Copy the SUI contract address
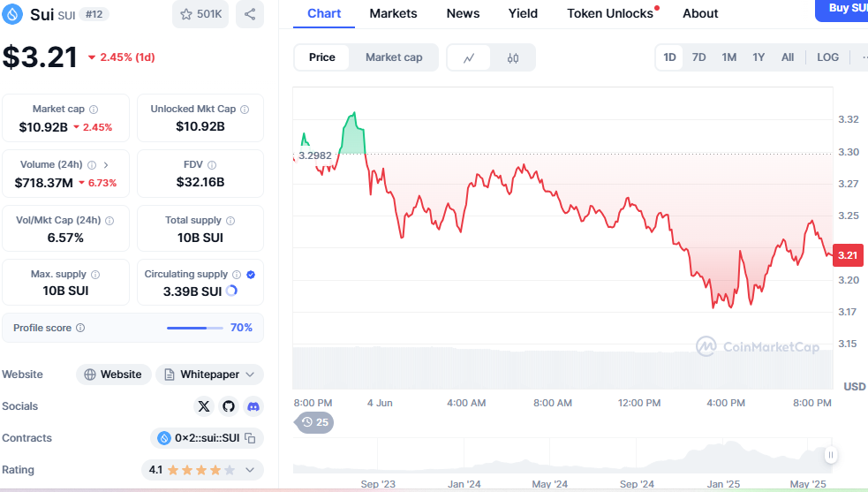The width and height of the screenshot is (868, 492). click(x=250, y=438)
